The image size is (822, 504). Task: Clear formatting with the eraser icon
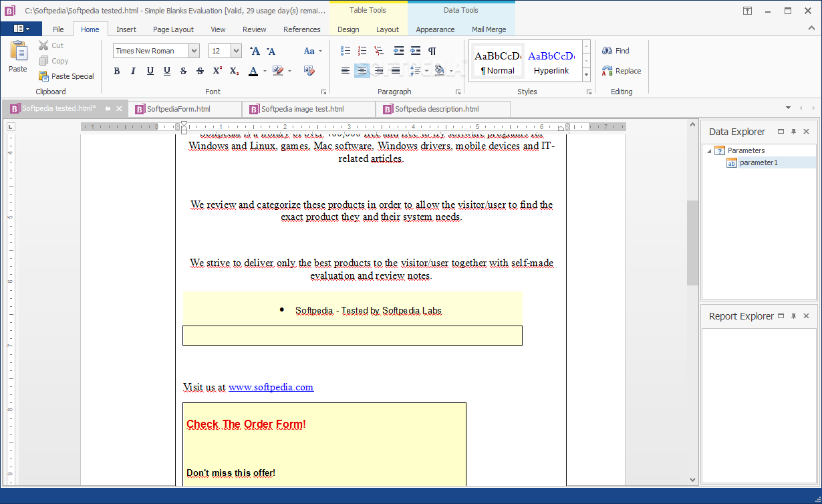click(309, 71)
